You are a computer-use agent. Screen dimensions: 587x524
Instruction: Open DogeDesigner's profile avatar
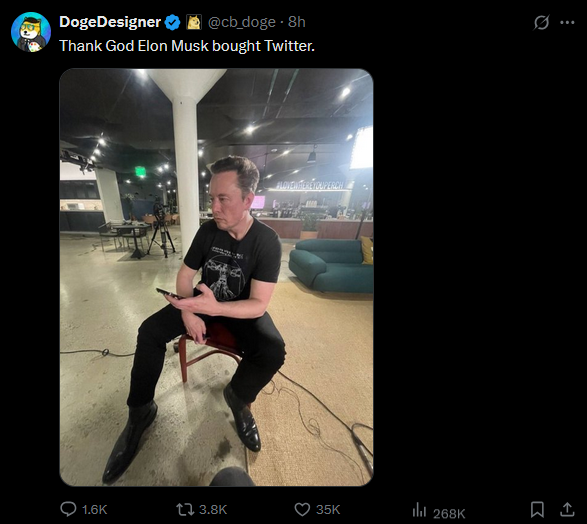[x=31, y=32]
